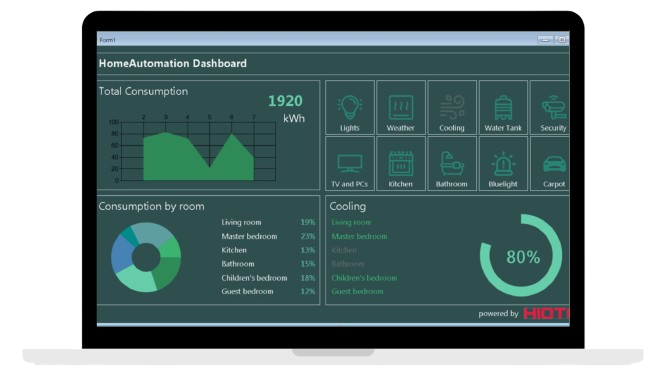Select the Security camera tile
The width and height of the screenshot is (666, 375).
(550, 107)
